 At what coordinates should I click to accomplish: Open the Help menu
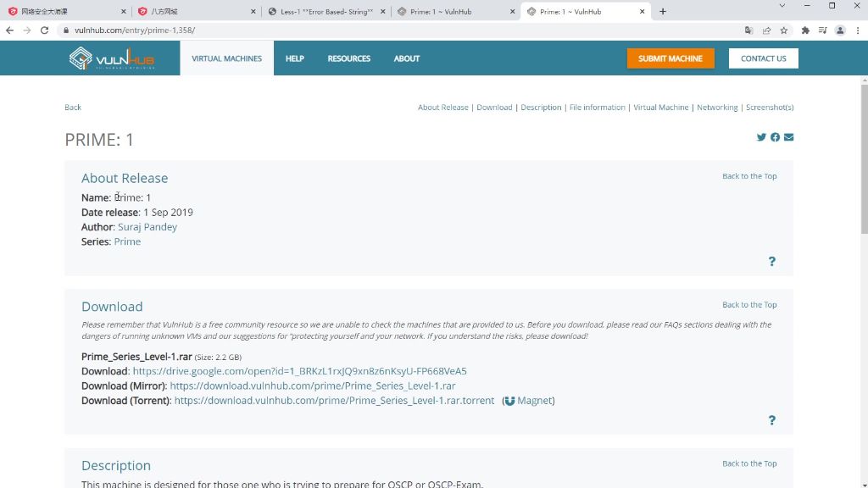pyautogui.click(x=294, y=58)
